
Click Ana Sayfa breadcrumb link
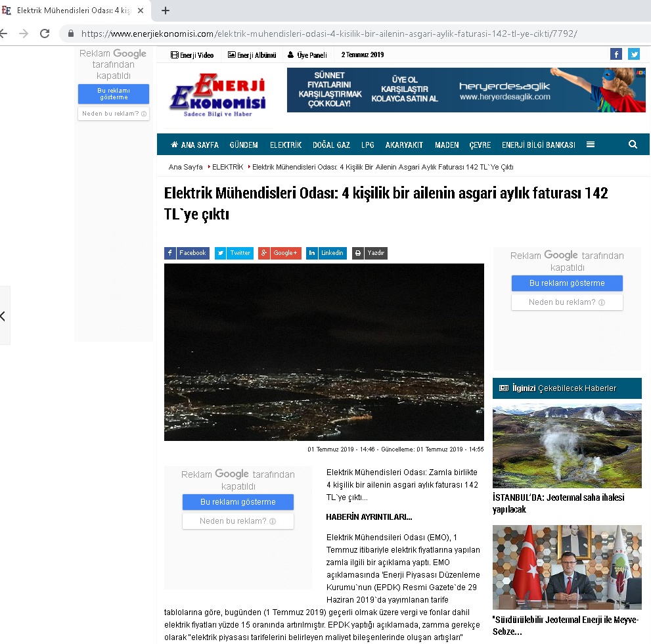(186, 167)
